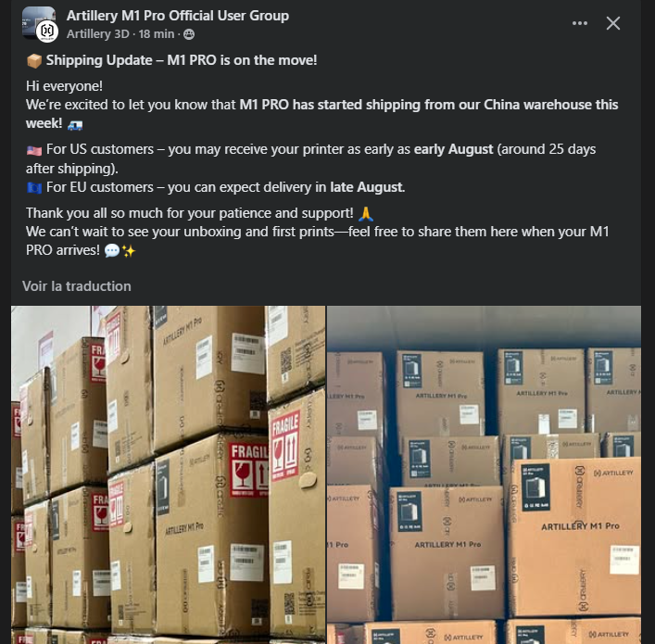Click the US flag emoji

(x=34, y=150)
